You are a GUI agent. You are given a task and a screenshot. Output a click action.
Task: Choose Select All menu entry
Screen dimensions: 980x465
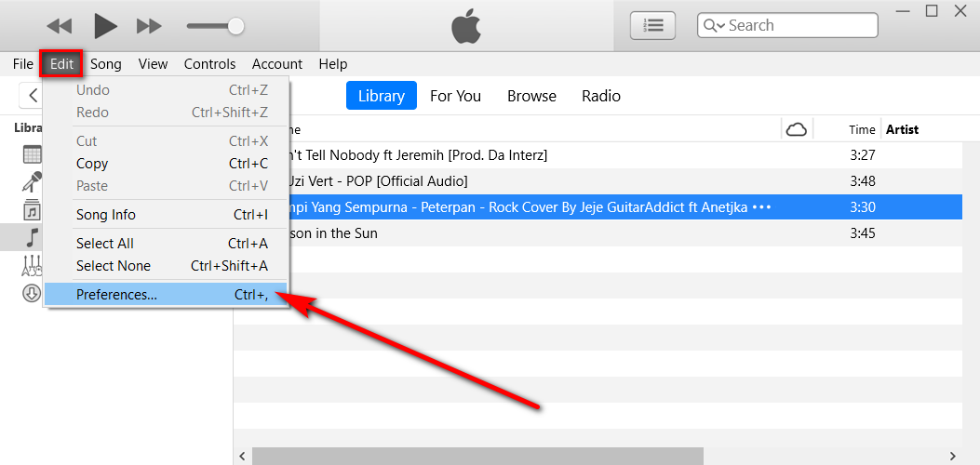point(166,244)
